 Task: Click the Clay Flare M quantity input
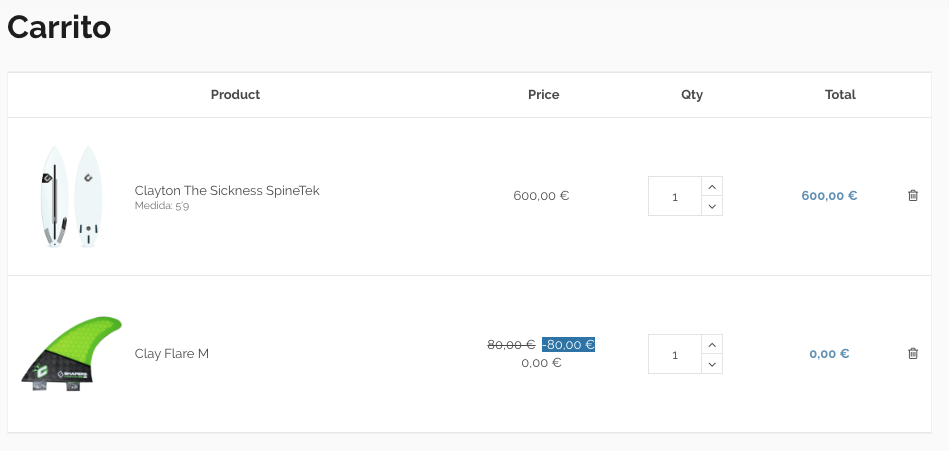tap(675, 355)
